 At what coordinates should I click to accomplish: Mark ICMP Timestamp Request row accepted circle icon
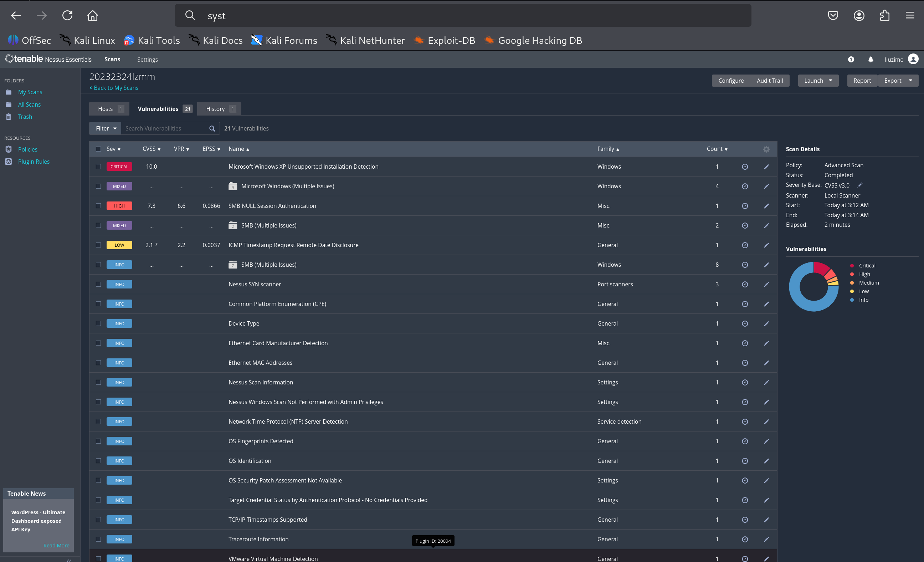tap(745, 245)
